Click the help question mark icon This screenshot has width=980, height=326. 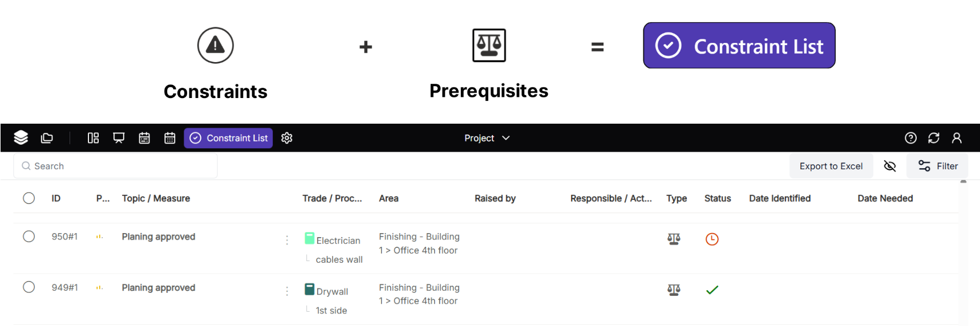click(910, 138)
